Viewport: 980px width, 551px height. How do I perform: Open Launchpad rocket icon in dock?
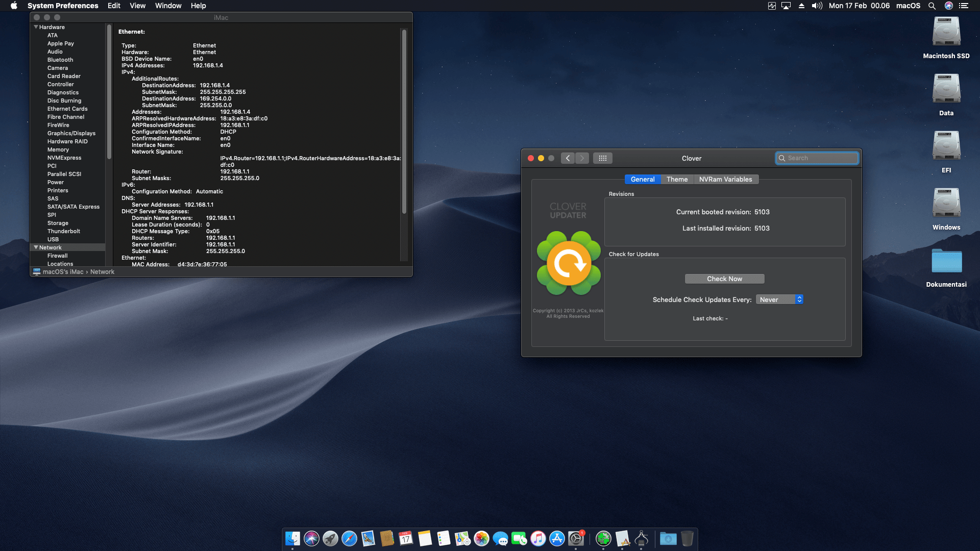point(330,538)
